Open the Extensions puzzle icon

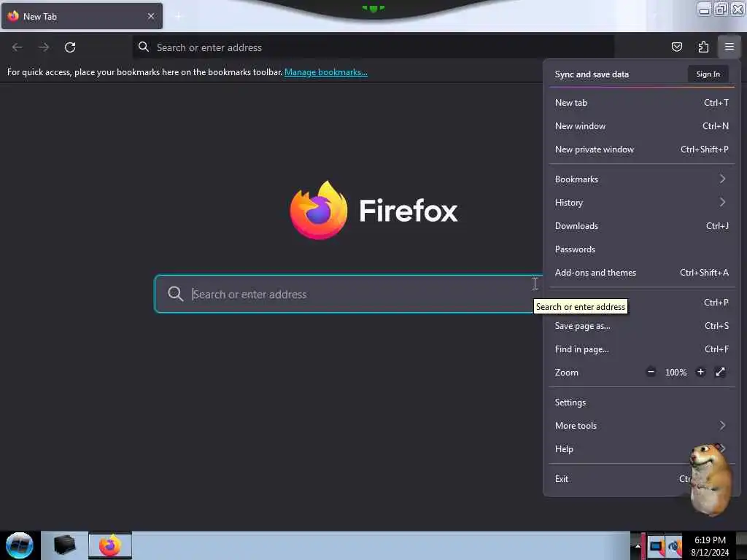pos(703,47)
